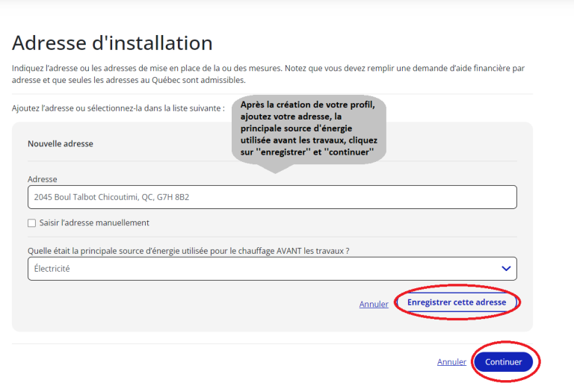Image resolution: width=574 pixels, height=392 pixels.
Task: Open the heating energy source dropdown
Action: coord(271,269)
